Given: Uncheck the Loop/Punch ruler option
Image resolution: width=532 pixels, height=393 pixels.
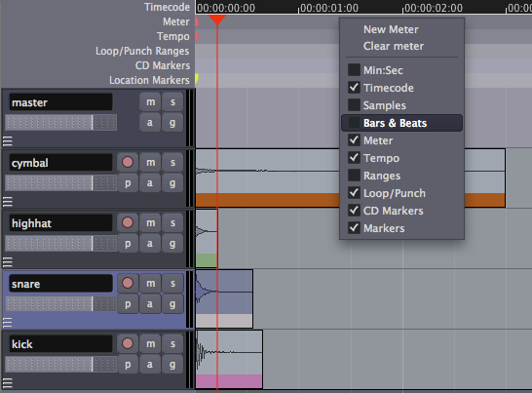Looking at the screenshot, I should pos(354,193).
